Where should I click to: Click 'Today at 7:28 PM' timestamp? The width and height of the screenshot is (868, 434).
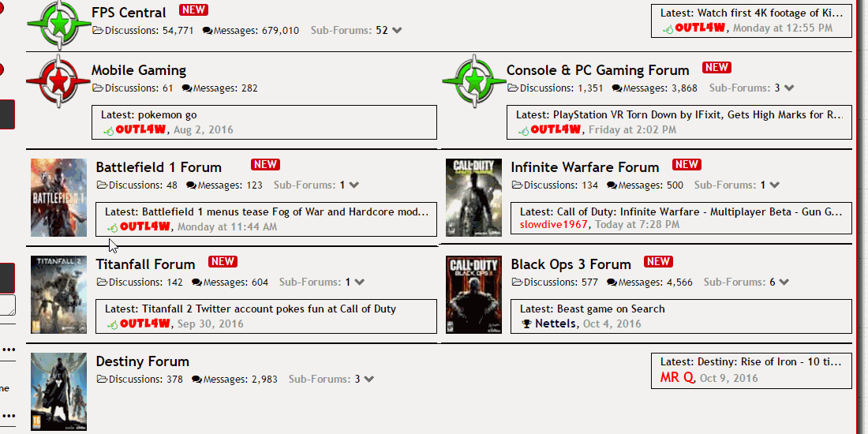pos(636,225)
